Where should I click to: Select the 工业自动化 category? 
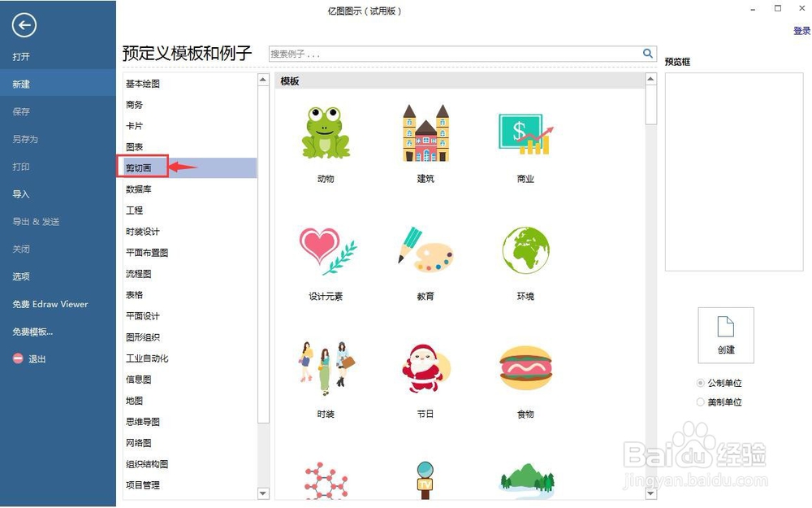[x=147, y=358]
